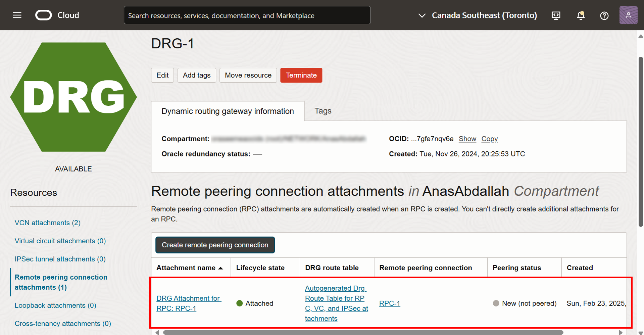644x335 pixels.
Task: Expand the Canada Southeast (Toronto) region selector
Action: point(477,15)
